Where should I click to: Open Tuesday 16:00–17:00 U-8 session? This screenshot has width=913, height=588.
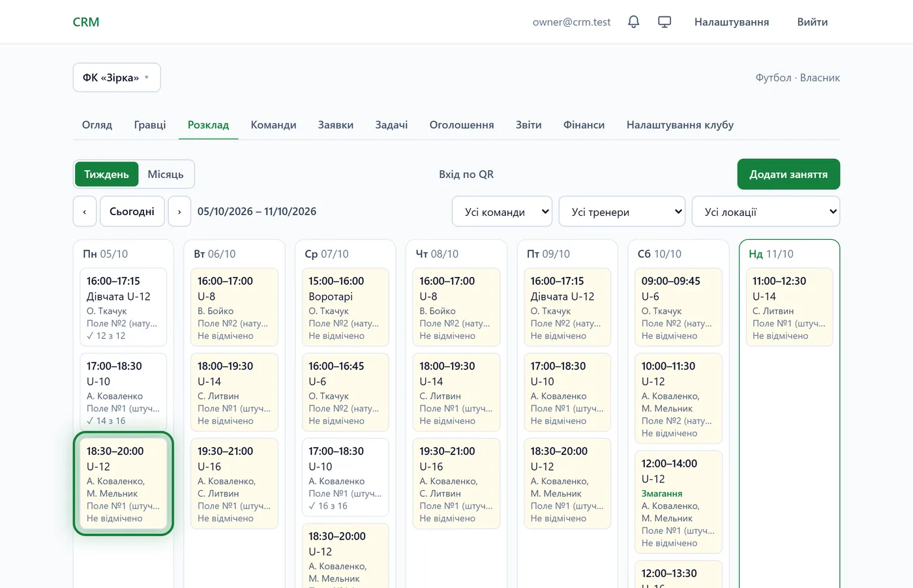pyautogui.click(x=234, y=307)
